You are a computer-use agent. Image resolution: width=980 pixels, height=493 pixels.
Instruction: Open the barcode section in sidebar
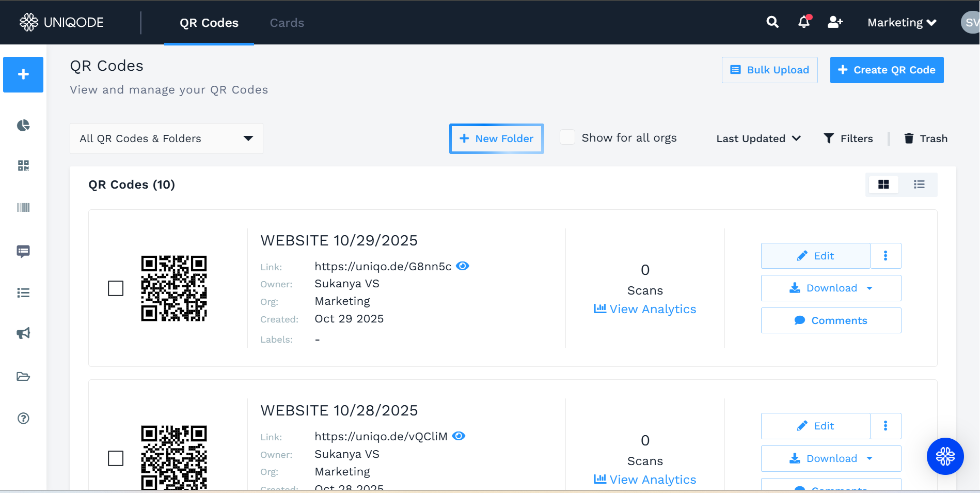23,208
